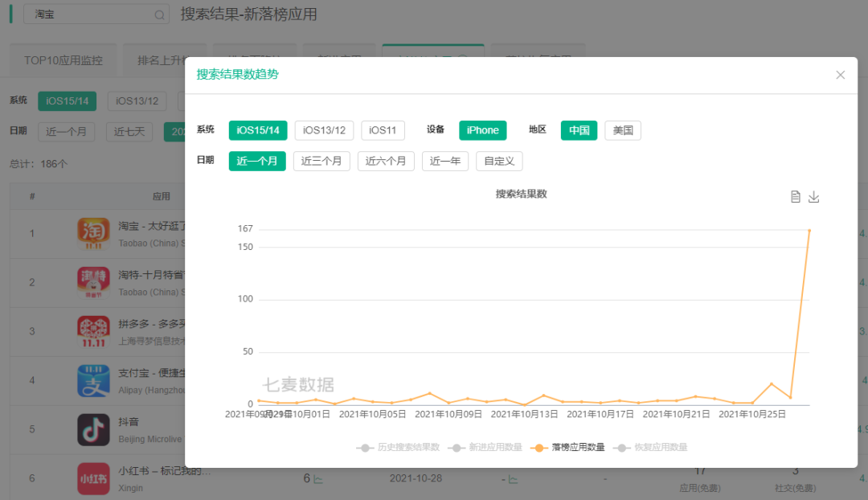Close the 搜索结果数趋势 dialog
The width and height of the screenshot is (868, 500).
(841, 75)
